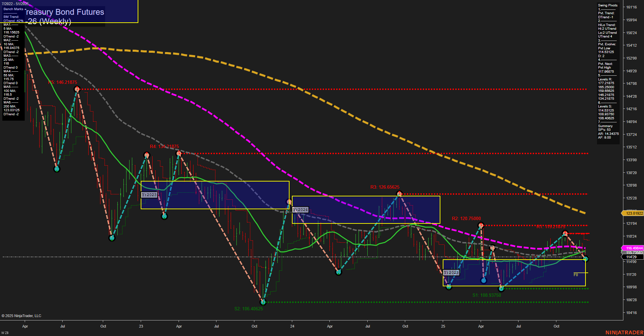Click the Y:2025 label inside the blue box
The image size is (644, 336).
pyautogui.click(x=451, y=272)
